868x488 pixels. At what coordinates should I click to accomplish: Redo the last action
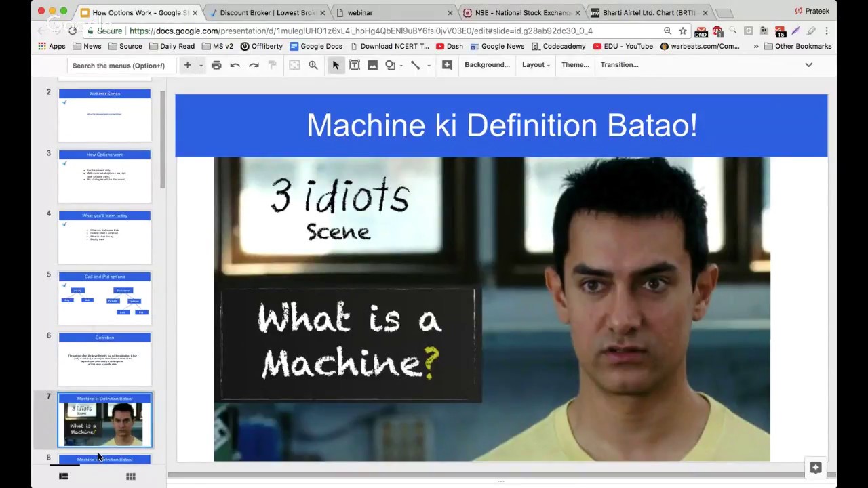254,65
